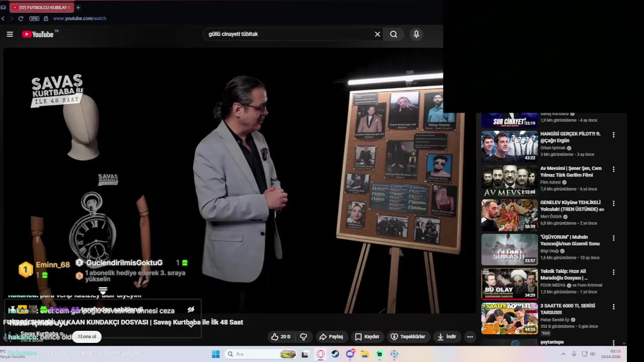Go back in browser history

click(3, 19)
